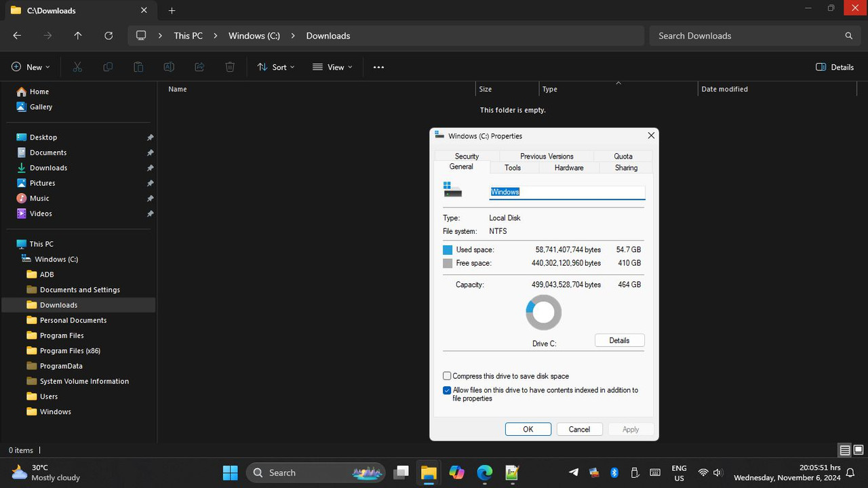Click the drive name field containing Windows
Viewport: 868px width, 488px height.
click(x=567, y=192)
